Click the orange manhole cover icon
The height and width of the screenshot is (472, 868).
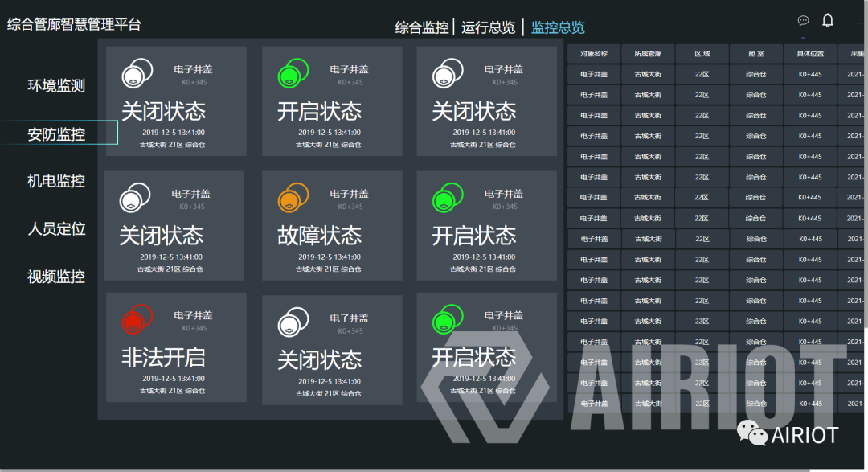click(293, 198)
